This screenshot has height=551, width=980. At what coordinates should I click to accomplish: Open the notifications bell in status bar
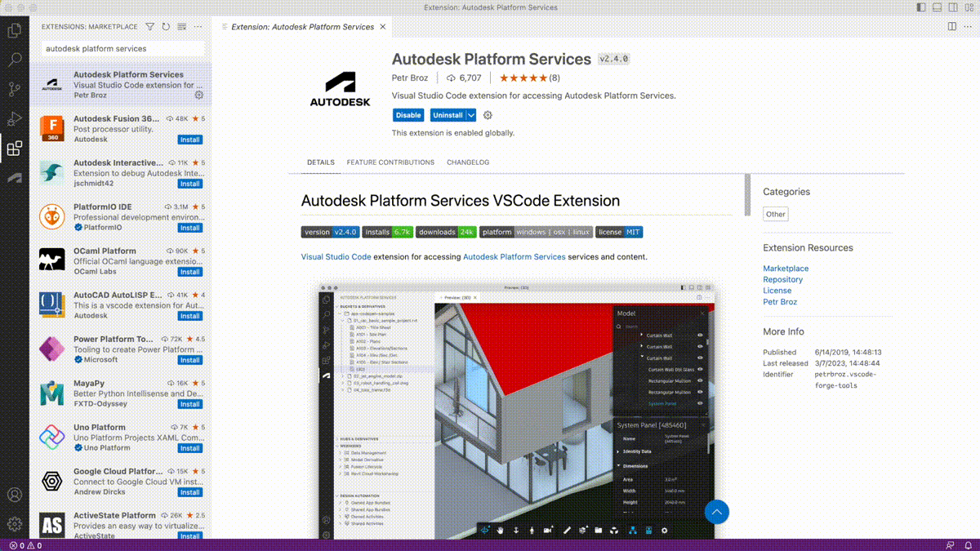tap(967, 544)
